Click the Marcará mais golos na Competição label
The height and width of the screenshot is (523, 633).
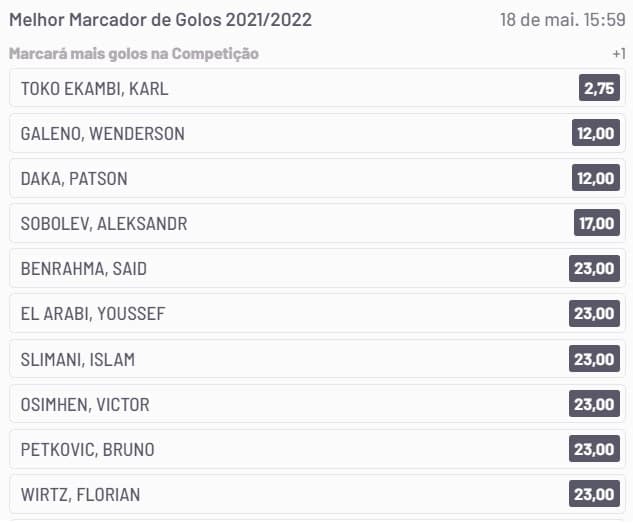pyautogui.click(x=133, y=54)
